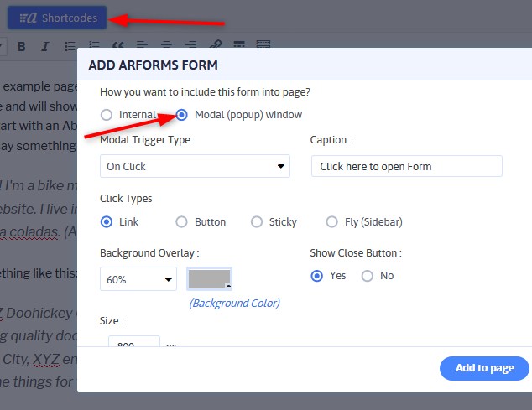Edit the Size width field
Screen dimensions: 532x410
pyautogui.click(x=134, y=341)
